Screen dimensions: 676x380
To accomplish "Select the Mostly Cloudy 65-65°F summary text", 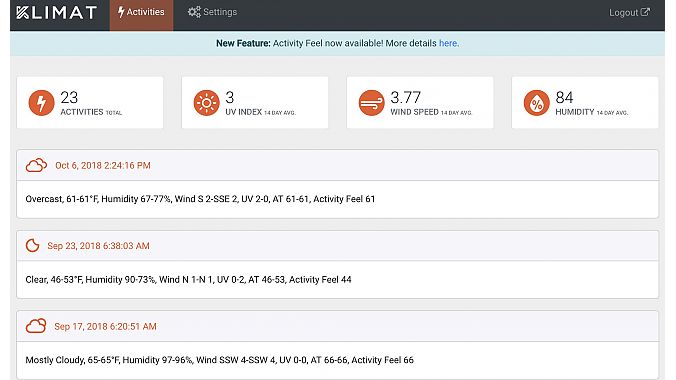I will (219, 360).
